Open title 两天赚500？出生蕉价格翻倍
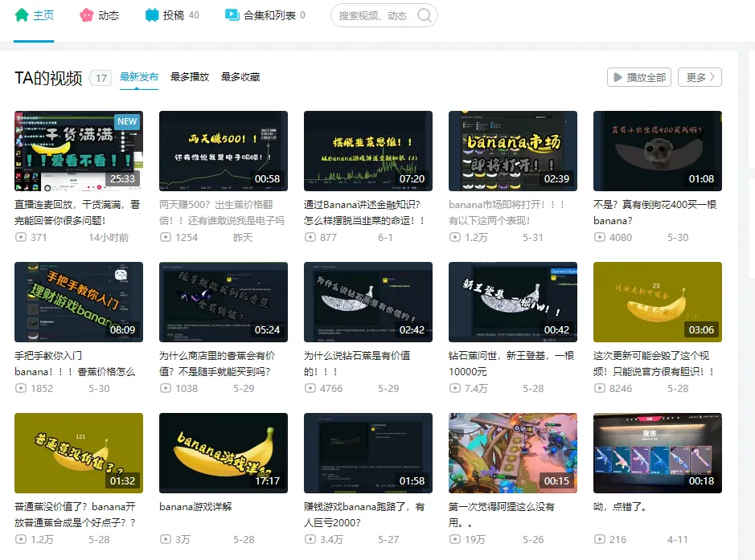755x560 pixels. click(222, 213)
